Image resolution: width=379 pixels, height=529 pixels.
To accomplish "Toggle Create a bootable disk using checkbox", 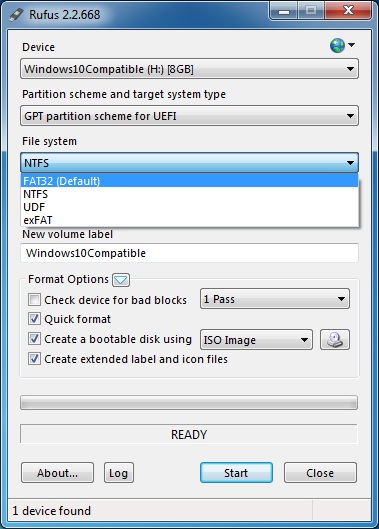I will (34, 339).
